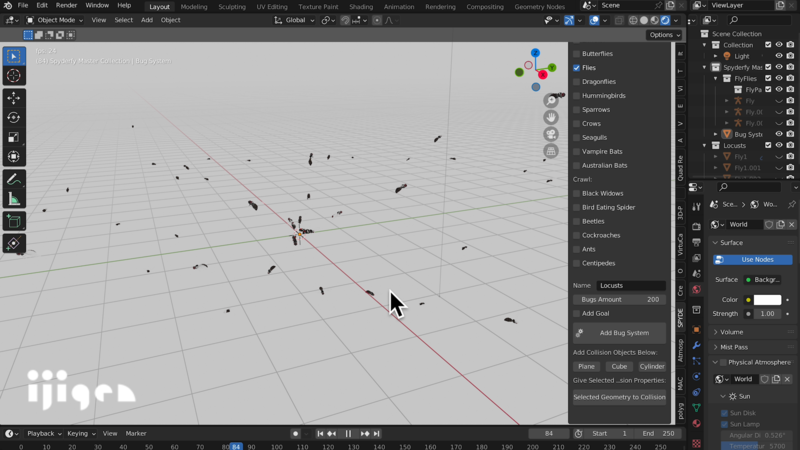This screenshot has width=800, height=450.
Task: Open the Object properties tab icon
Action: (x=696, y=330)
